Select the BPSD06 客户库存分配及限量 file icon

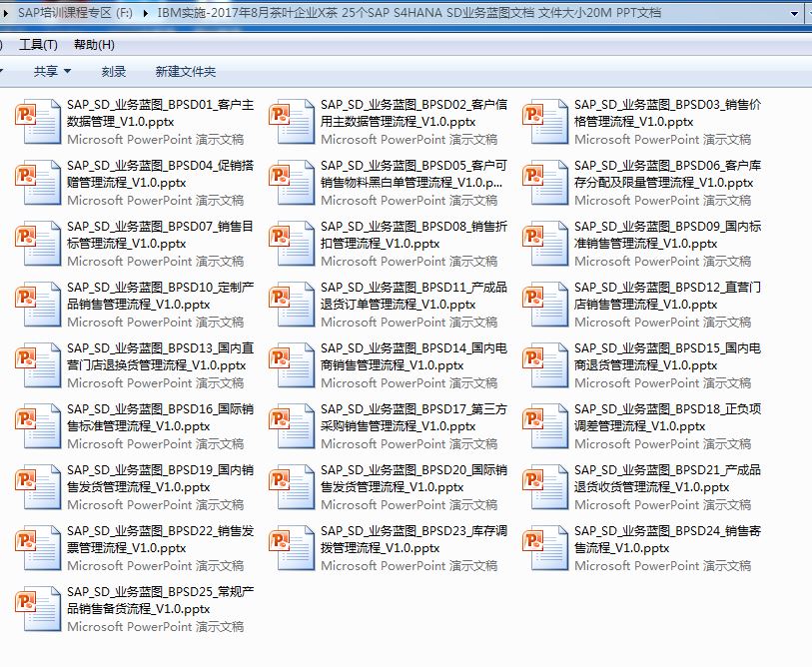[x=545, y=183]
